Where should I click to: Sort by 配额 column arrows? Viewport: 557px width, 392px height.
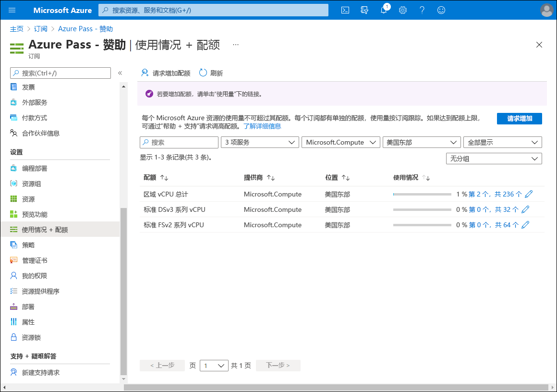tap(164, 178)
